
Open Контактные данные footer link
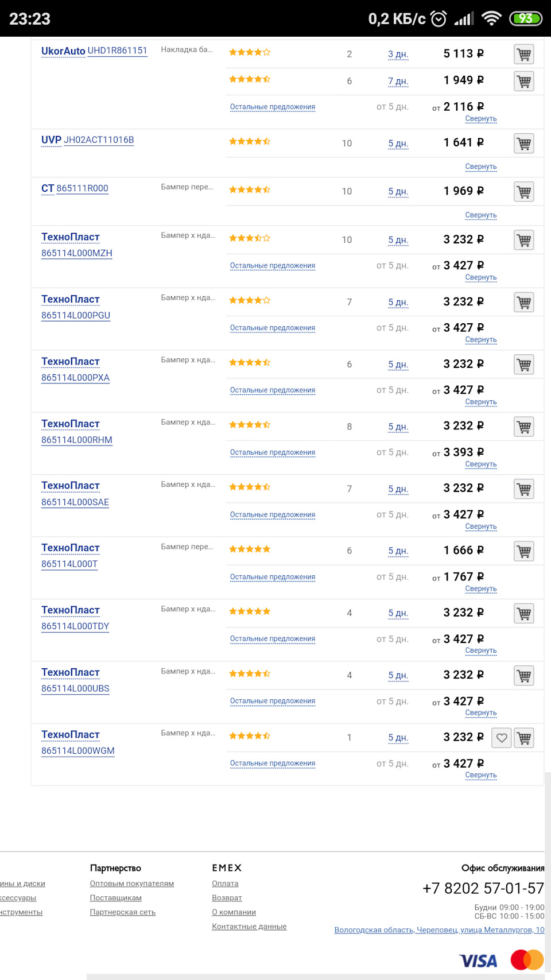(x=249, y=927)
